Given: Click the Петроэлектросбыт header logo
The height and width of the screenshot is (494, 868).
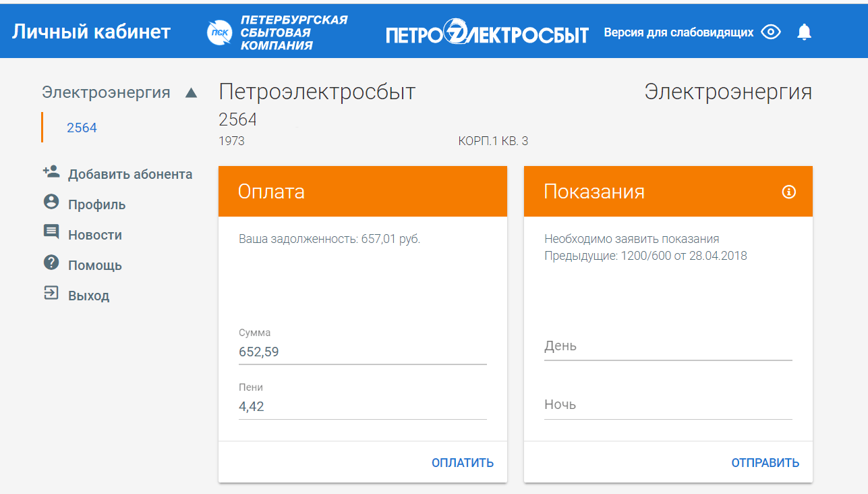Looking at the screenshot, I should [x=487, y=34].
